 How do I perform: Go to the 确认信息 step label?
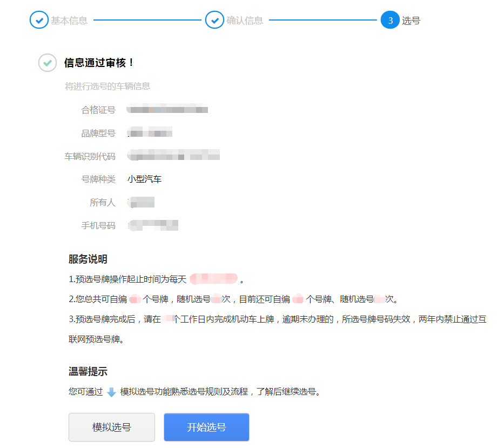coord(245,21)
